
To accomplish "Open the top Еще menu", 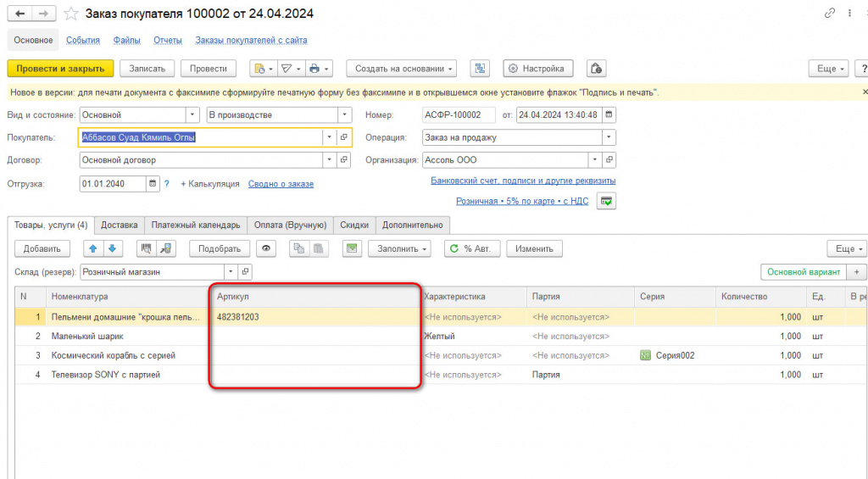I will (x=828, y=69).
